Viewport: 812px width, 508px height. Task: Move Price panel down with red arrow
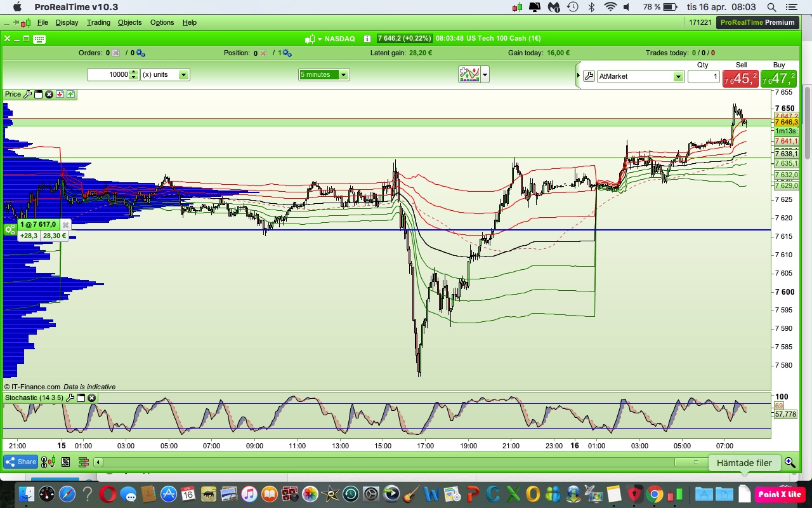pos(60,95)
